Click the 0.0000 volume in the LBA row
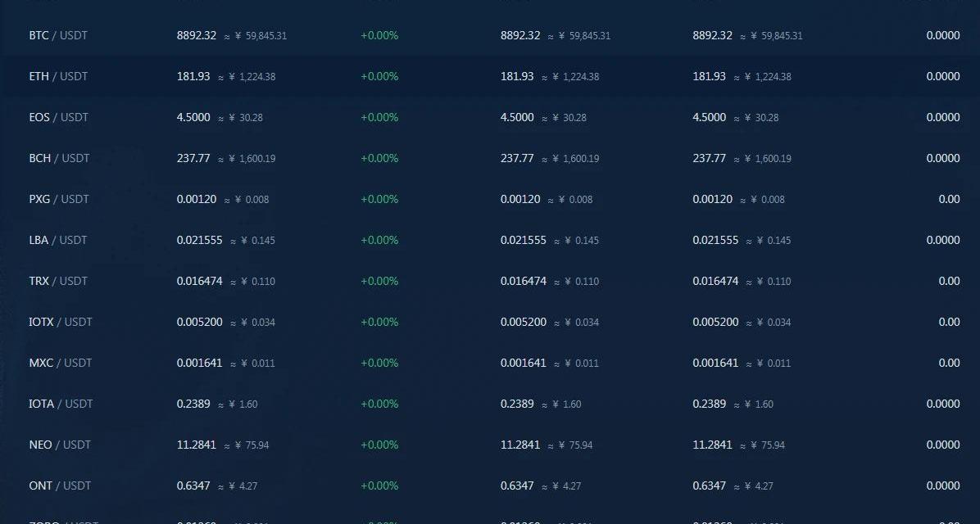This screenshot has height=524, width=980. click(x=943, y=241)
